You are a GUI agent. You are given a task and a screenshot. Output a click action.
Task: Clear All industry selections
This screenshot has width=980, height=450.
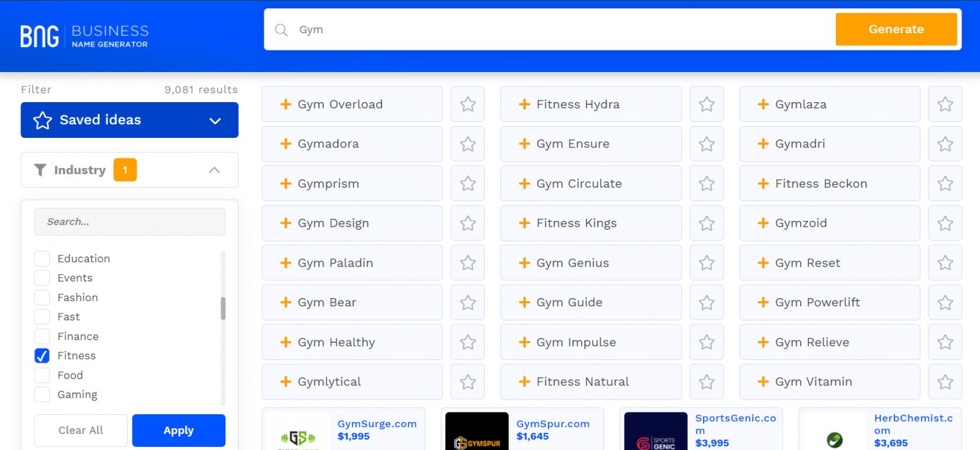point(80,430)
